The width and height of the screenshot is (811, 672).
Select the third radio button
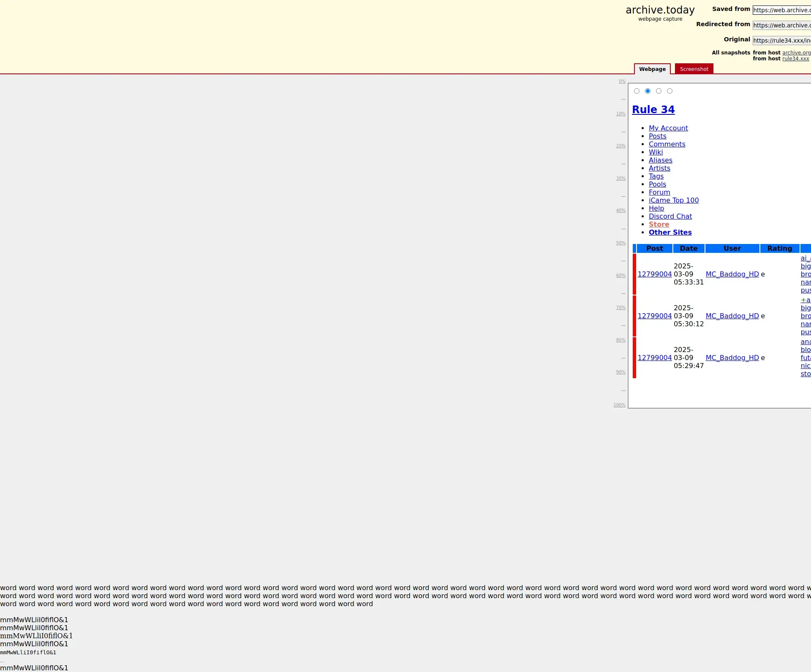tap(659, 91)
